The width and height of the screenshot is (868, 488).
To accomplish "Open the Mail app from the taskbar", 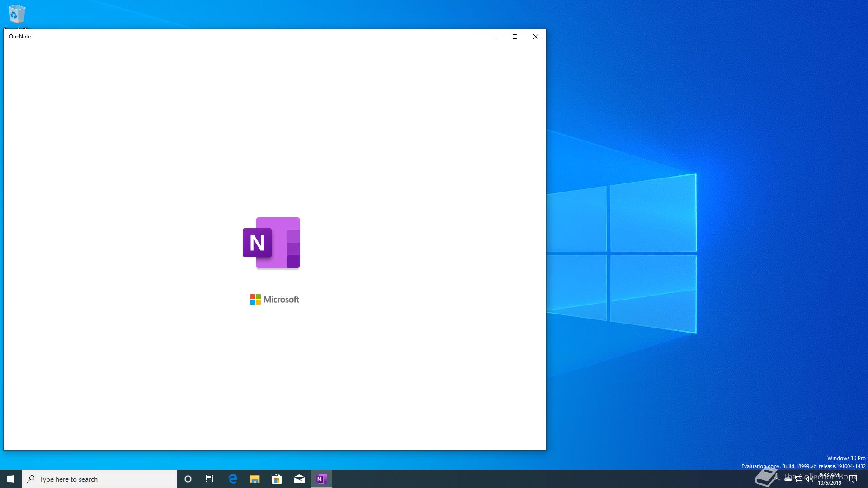I will point(299,479).
